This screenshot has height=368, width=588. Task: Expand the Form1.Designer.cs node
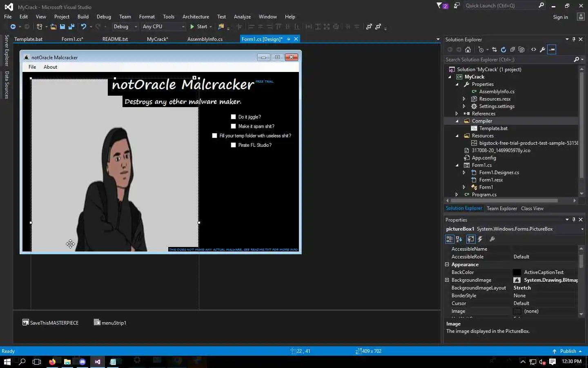(464, 173)
